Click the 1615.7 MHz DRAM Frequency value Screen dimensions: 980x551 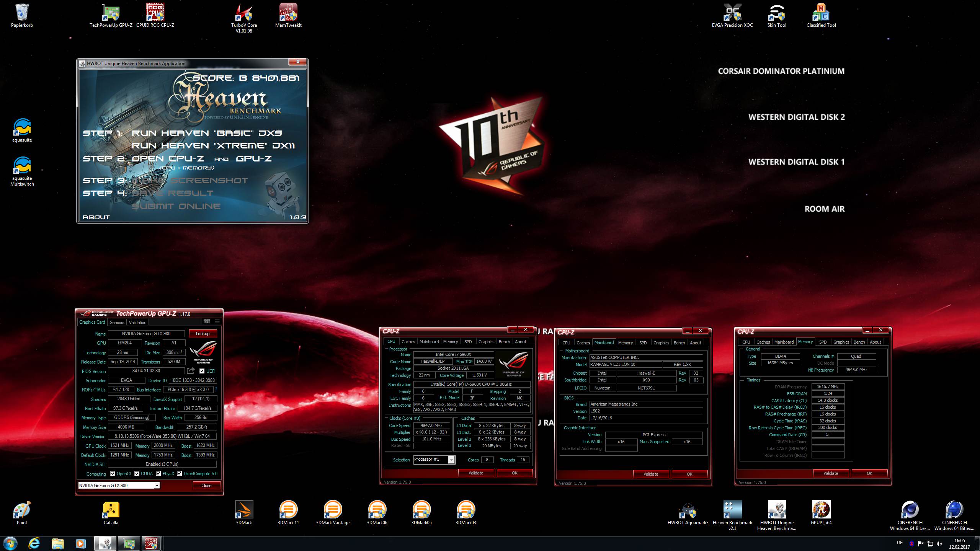(828, 386)
